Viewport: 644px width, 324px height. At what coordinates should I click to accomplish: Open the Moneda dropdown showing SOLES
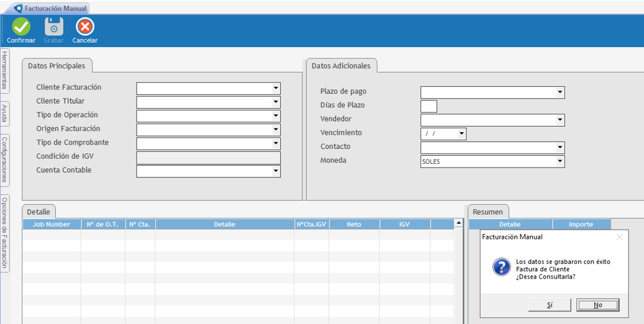pos(560,161)
